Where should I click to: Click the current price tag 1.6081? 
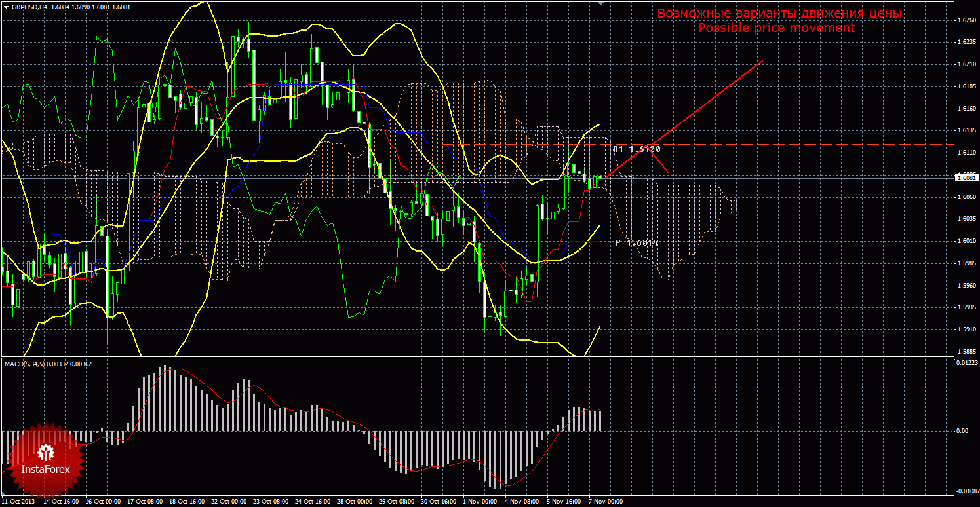coord(966,178)
